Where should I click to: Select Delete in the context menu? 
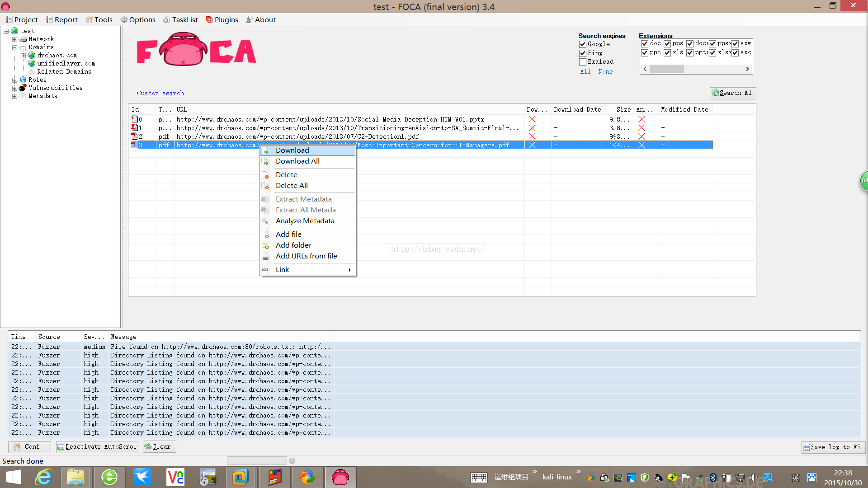[x=308, y=175]
